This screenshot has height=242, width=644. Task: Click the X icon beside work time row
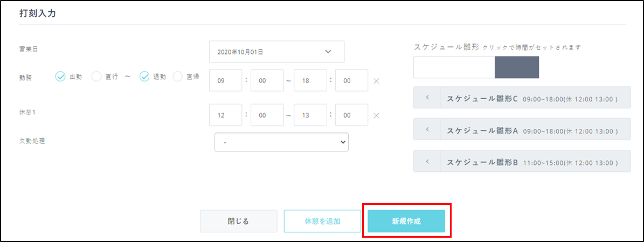click(x=376, y=81)
